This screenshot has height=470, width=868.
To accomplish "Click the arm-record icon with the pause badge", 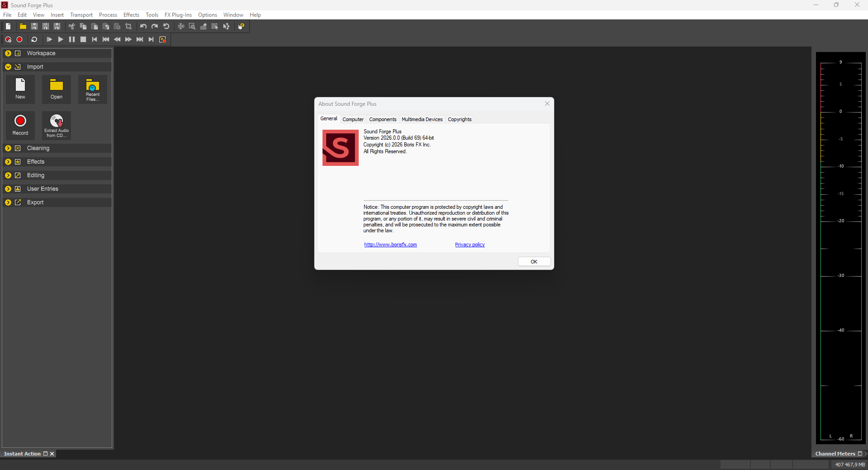I will 8,39.
